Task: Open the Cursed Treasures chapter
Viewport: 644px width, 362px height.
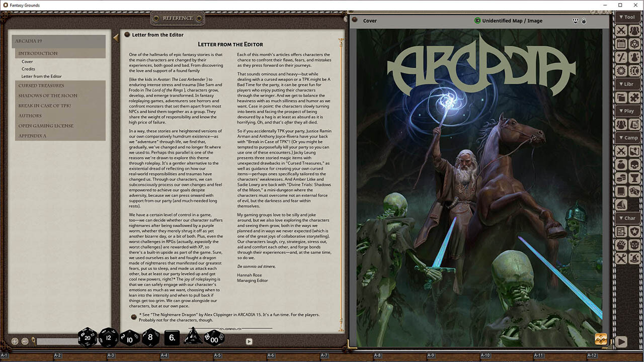Action: (x=41, y=85)
